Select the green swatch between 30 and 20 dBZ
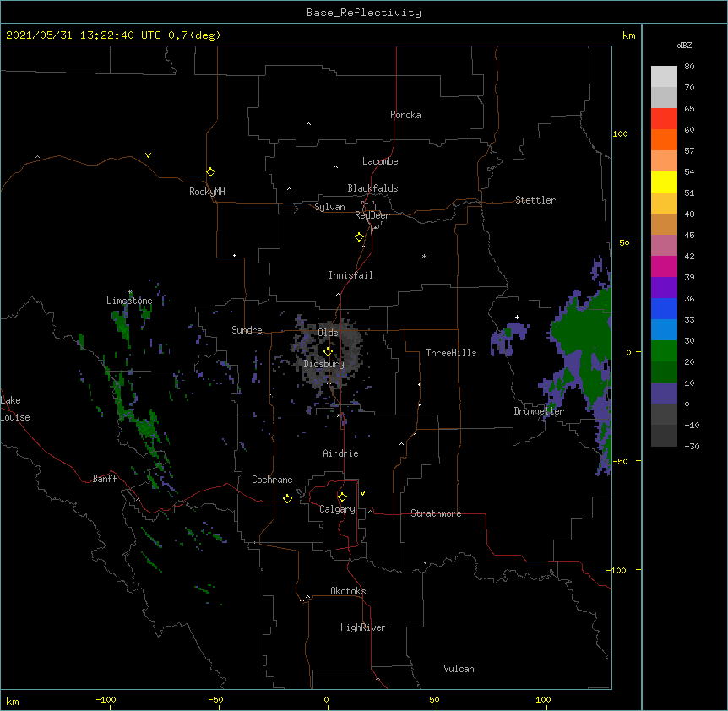 click(664, 351)
